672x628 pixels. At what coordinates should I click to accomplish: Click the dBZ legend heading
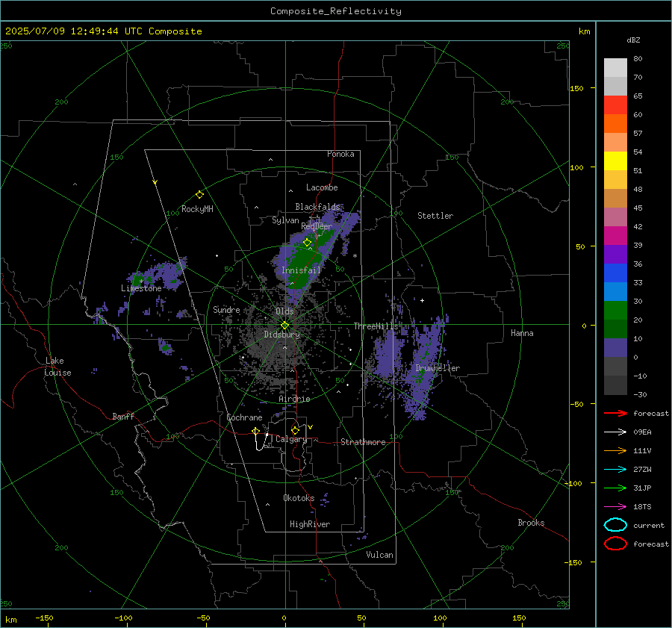click(x=633, y=40)
